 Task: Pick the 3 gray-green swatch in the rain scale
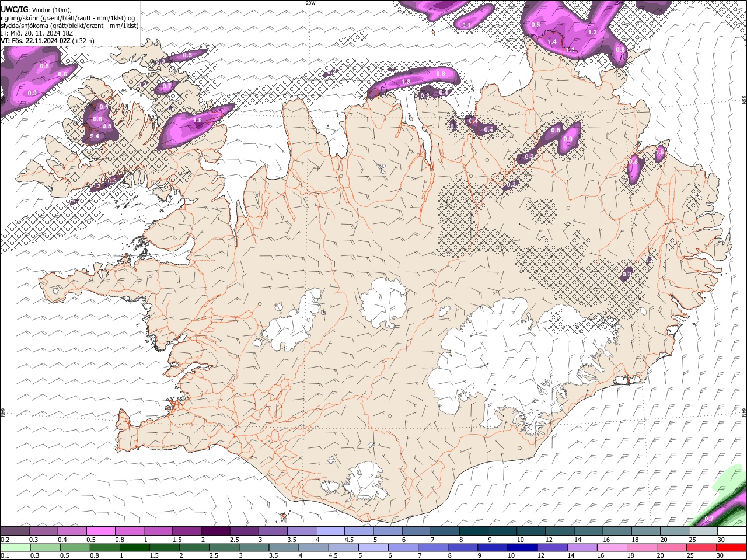click(x=254, y=547)
